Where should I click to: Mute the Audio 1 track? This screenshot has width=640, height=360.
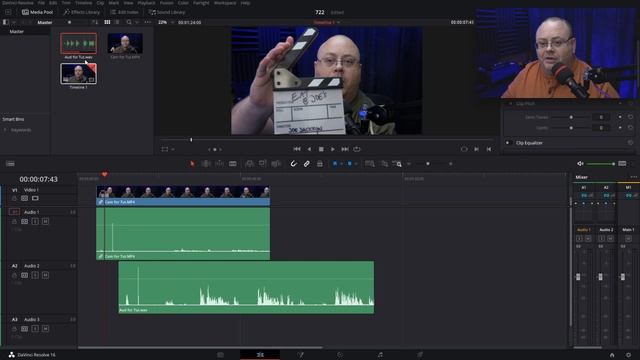point(45,221)
